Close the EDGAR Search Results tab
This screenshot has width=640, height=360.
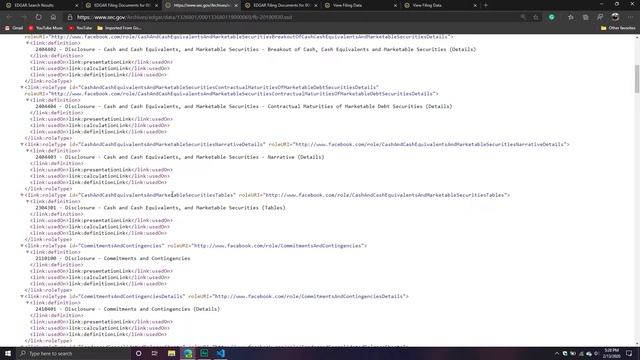point(76,5)
